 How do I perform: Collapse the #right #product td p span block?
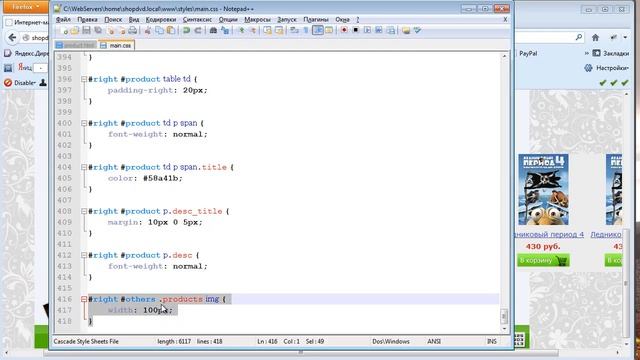click(x=84, y=123)
